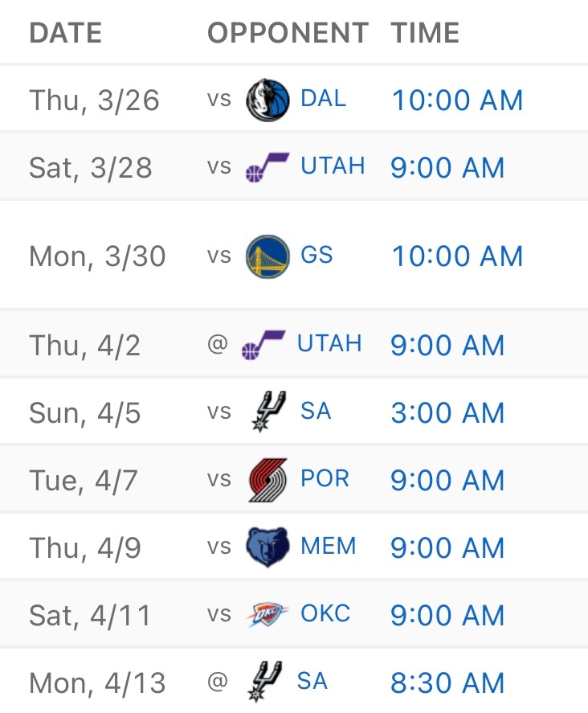Click the TIME column header

click(425, 33)
